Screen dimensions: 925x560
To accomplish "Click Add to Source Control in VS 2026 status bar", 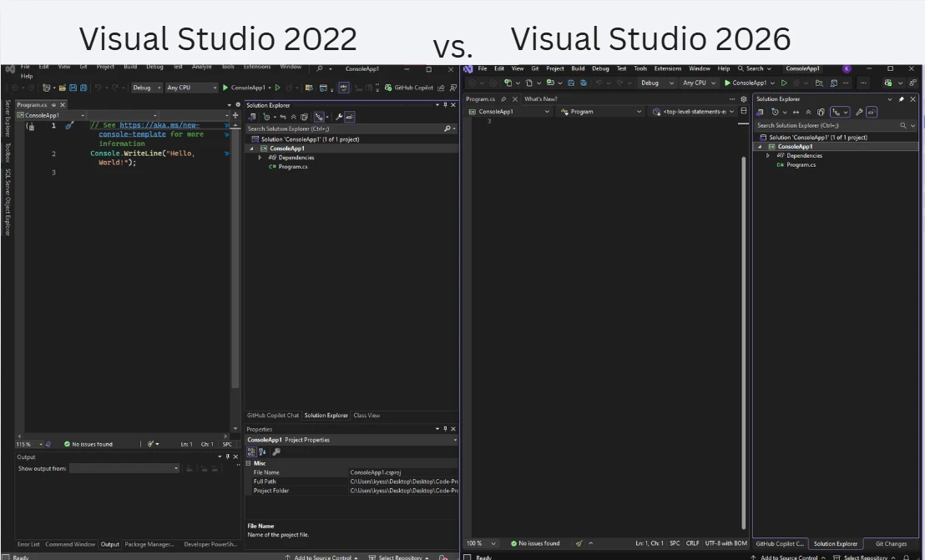I will pos(789,557).
